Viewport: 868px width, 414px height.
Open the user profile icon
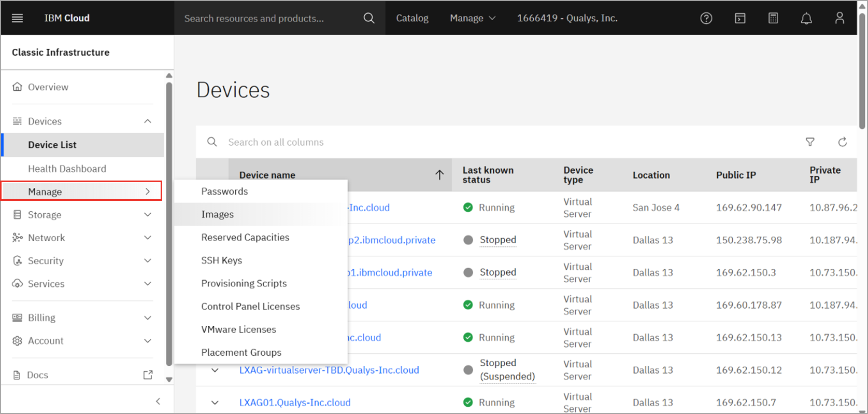tap(839, 18)
